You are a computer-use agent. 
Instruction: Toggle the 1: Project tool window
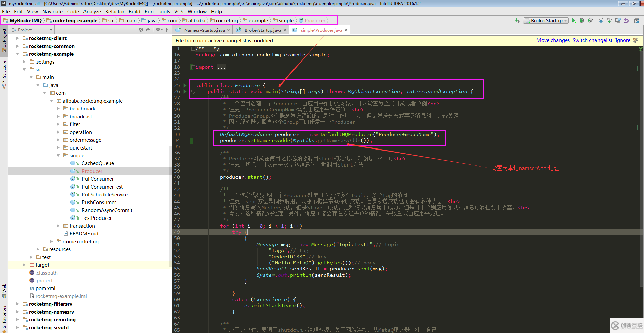(4, 39)
